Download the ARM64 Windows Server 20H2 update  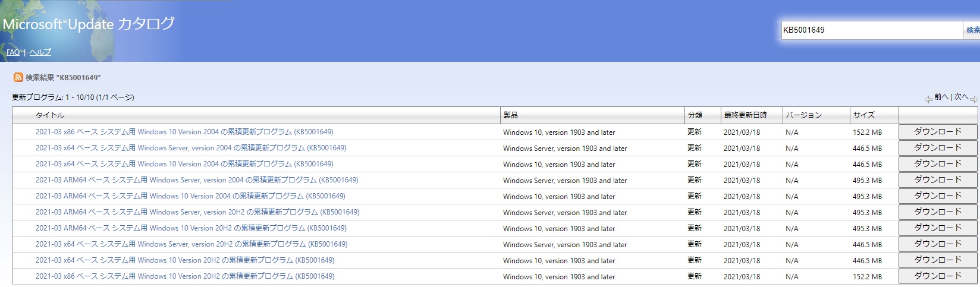coord(938,212)
